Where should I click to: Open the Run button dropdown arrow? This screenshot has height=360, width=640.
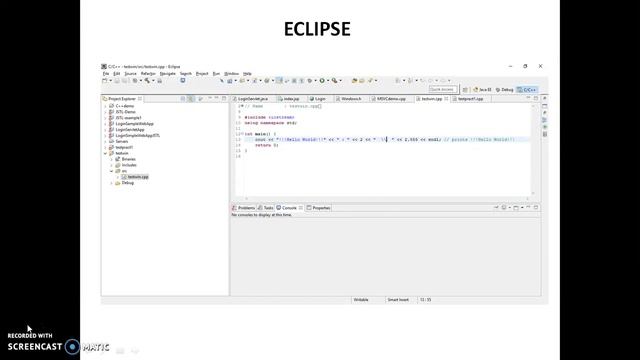click(328, 81)
